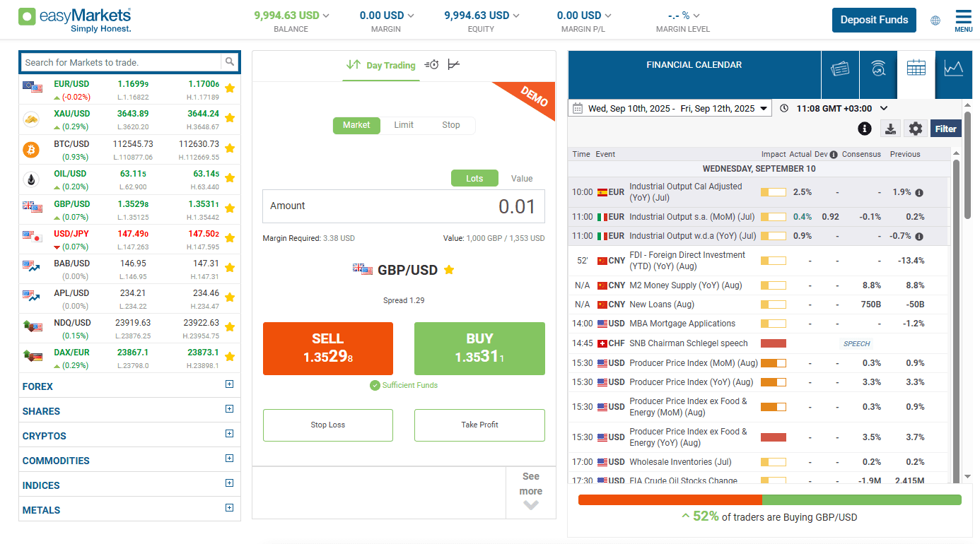Switch amount mode to Value

[522, 178]
